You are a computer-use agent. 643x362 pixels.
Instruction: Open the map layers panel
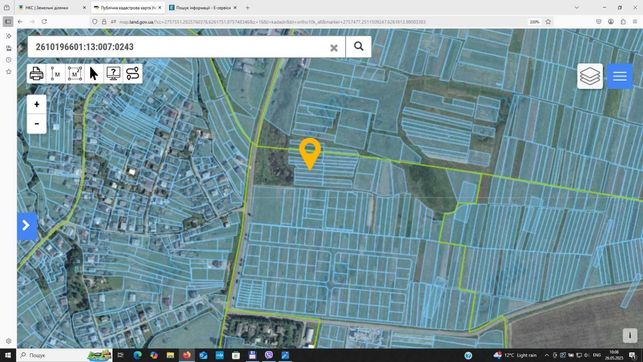[590, 76]
